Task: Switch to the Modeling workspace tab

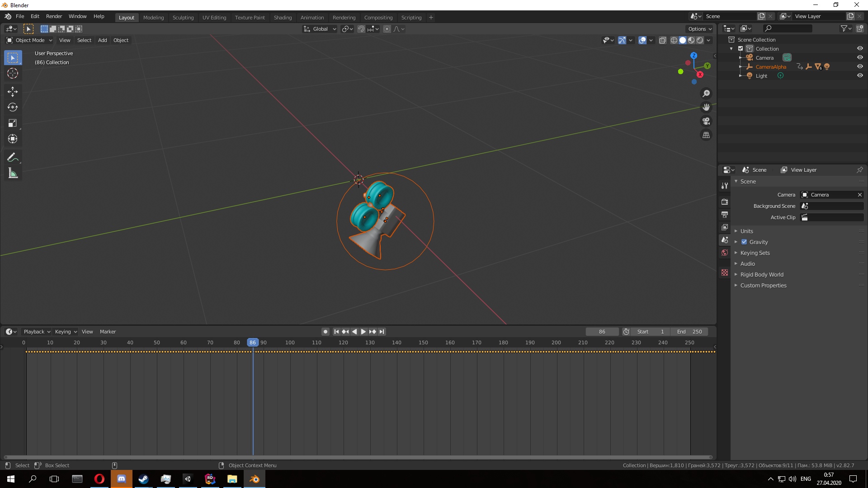Action: click(x=153, y=18)
